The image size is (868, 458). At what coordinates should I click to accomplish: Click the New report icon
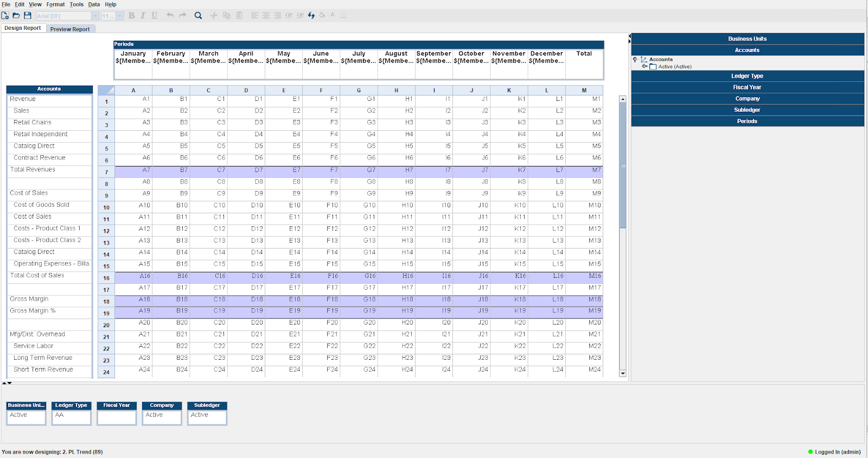click(5, 16)
